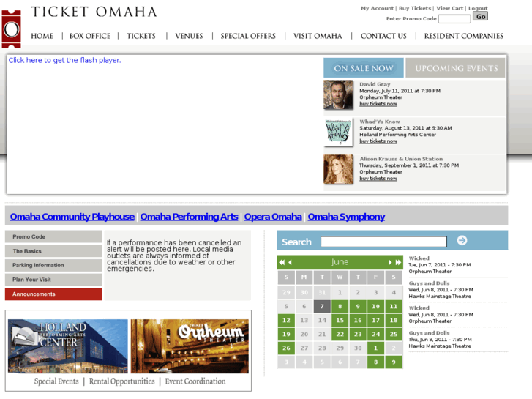Click Event Coordination link
Image resolution: width=532 pixels, height=399 pixels.
(195, 381)
